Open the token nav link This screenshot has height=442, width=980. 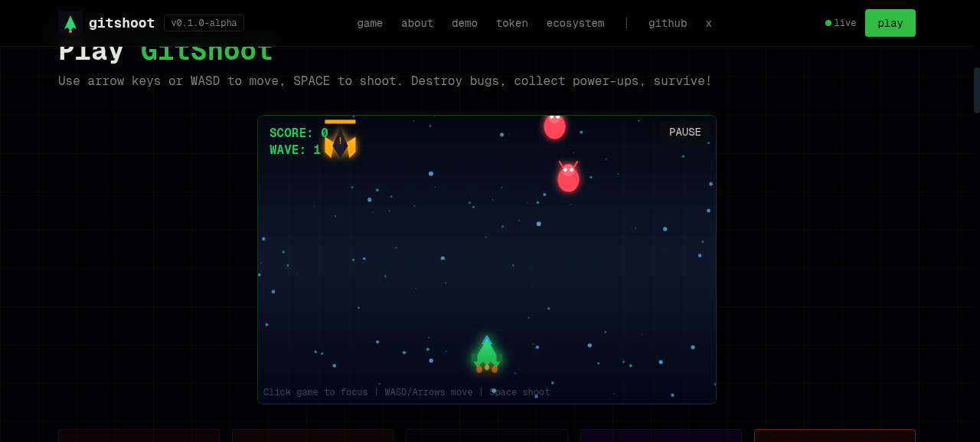pos(512,23)
